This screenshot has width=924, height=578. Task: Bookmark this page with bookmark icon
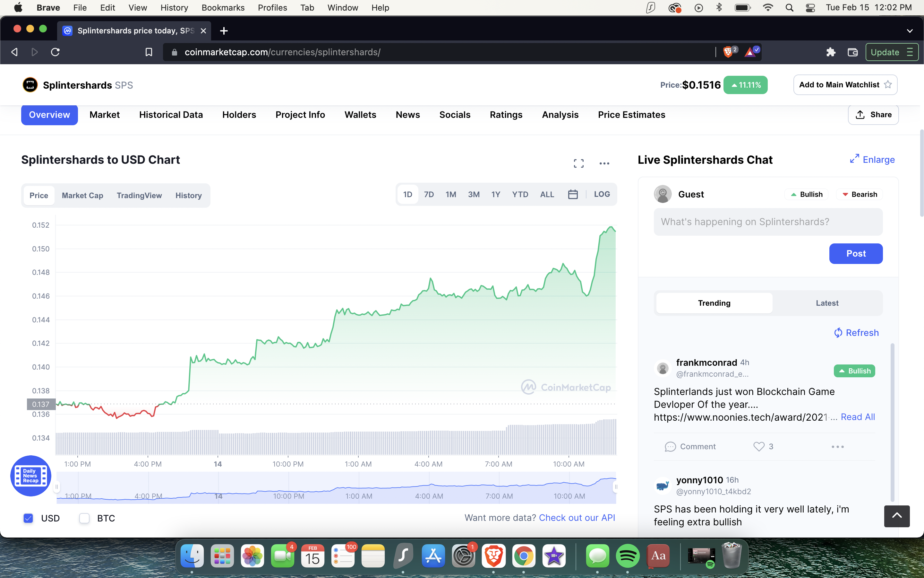(x=149, y=52)
